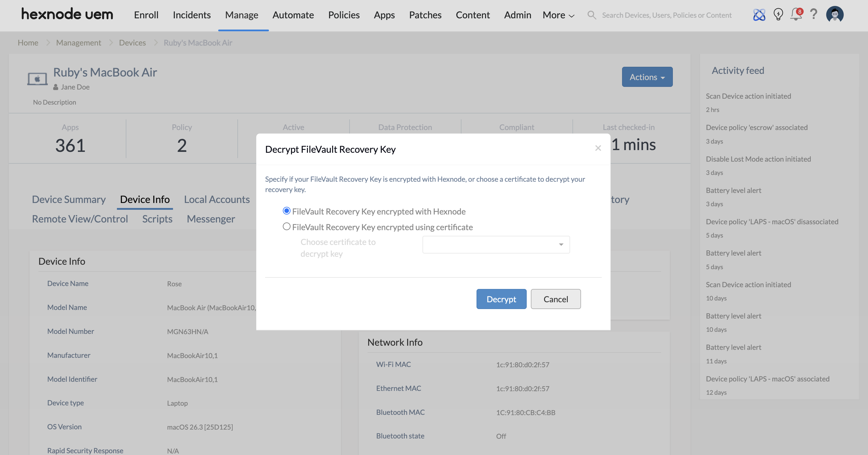Click the hexnode uem logo
868x455 pixels.
[67, 14]
